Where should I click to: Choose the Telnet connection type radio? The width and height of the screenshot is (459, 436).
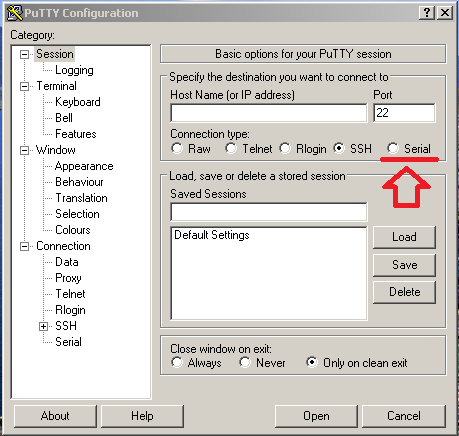231,148
